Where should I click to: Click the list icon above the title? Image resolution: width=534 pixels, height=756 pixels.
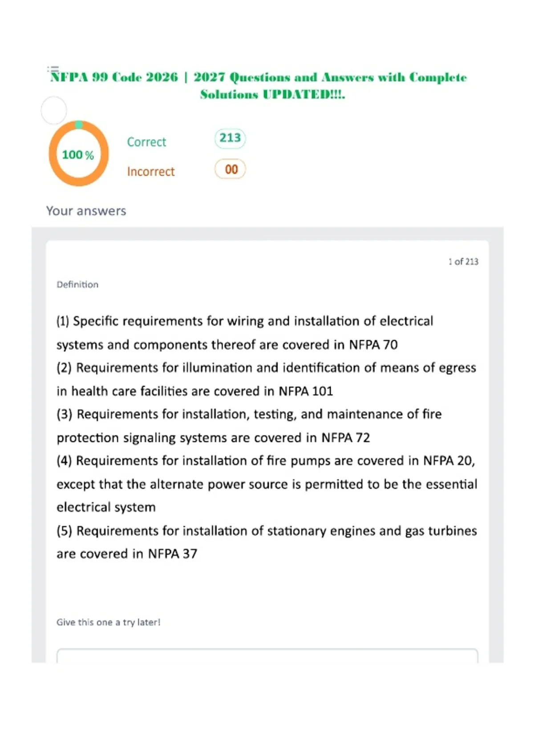point(53,69)
